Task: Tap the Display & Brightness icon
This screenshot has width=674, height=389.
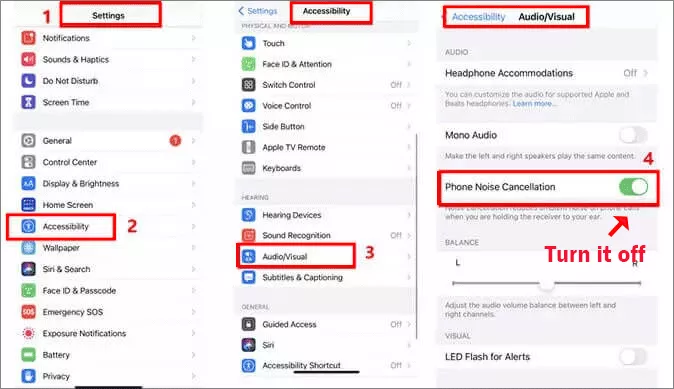Action: point(28,184)
